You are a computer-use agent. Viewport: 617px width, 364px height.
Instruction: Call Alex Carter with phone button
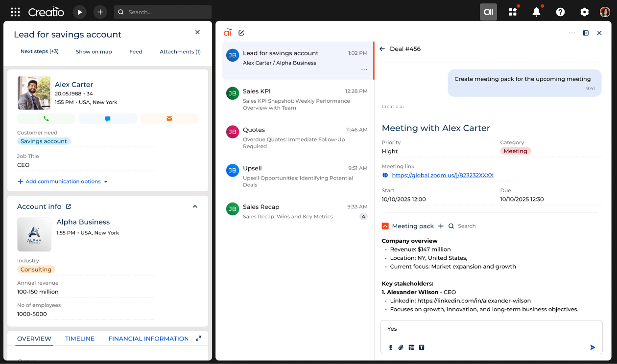coord(46,118)
